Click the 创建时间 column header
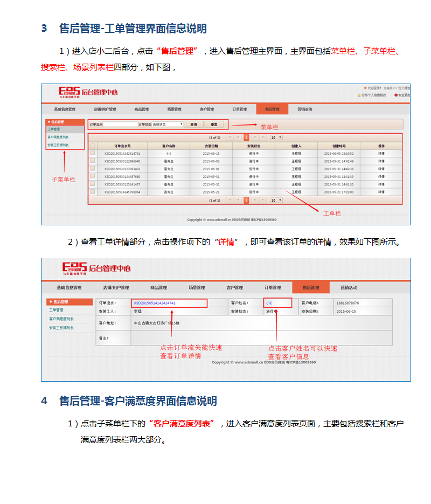Viewport: 431px width, 504px height. (x=339, y=146)
